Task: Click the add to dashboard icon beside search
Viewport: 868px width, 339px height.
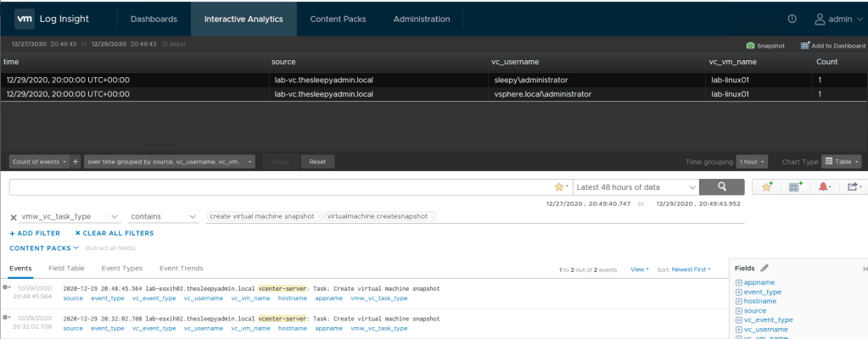Action: tap(794, 186)
